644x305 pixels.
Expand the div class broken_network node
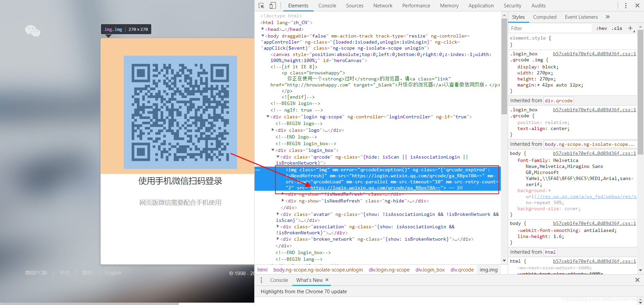pyautogui.click(x=278, y=239)
